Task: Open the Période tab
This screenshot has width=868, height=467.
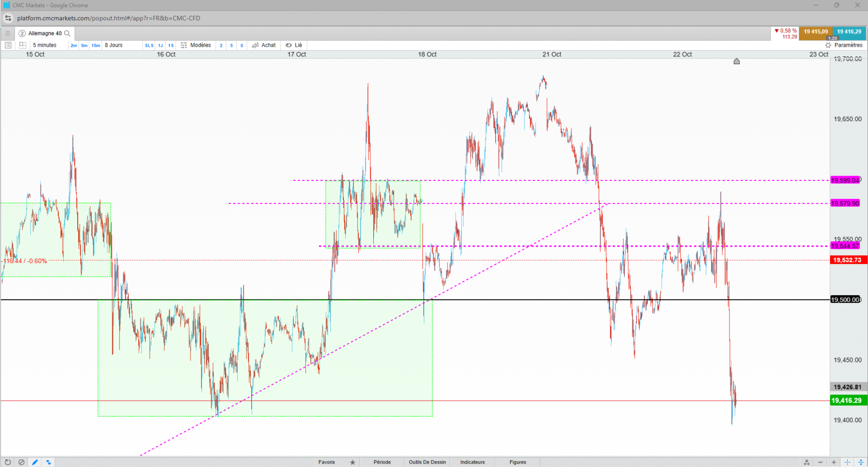Action: coord(382,462)
